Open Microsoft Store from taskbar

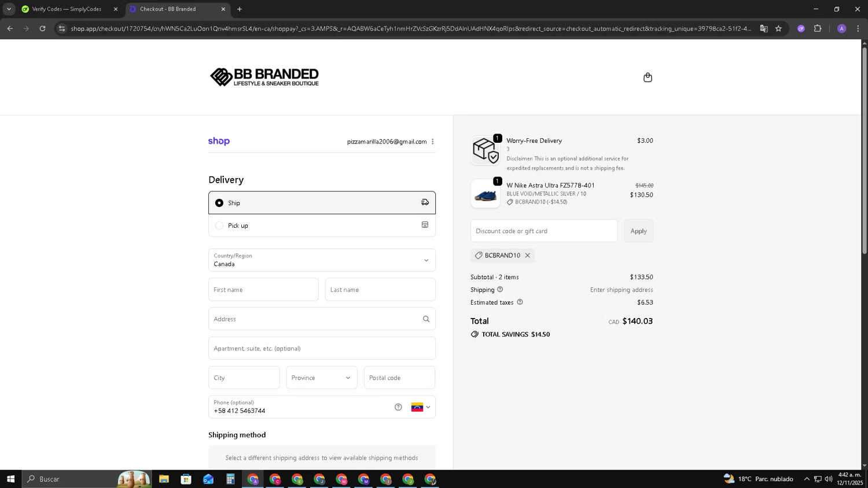pos(186,479)
